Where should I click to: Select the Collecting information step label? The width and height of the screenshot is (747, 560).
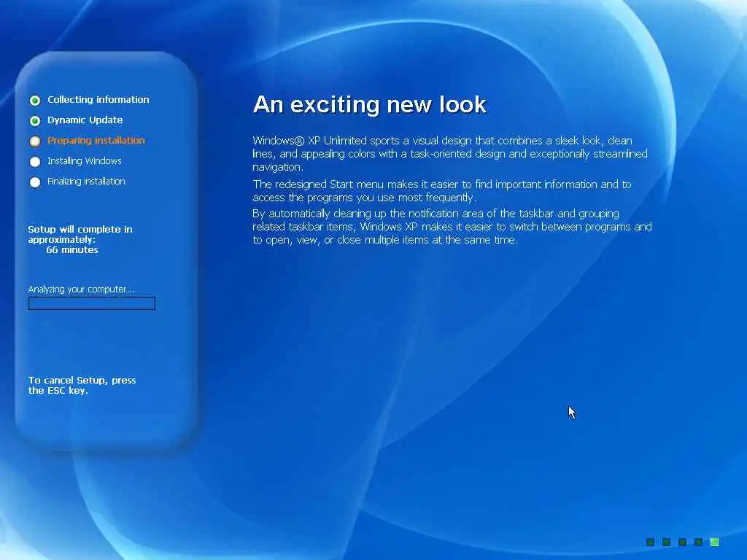pos(98,99)
